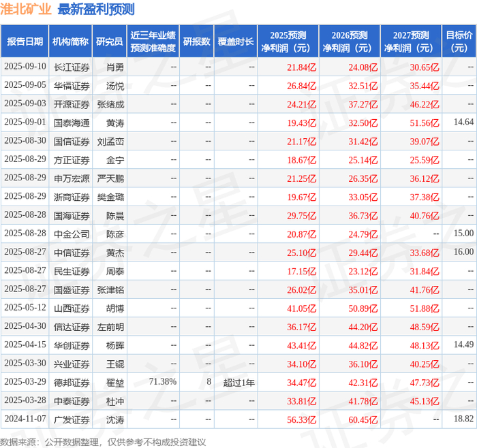Click the date 2025-05-12

pos(25,308)
